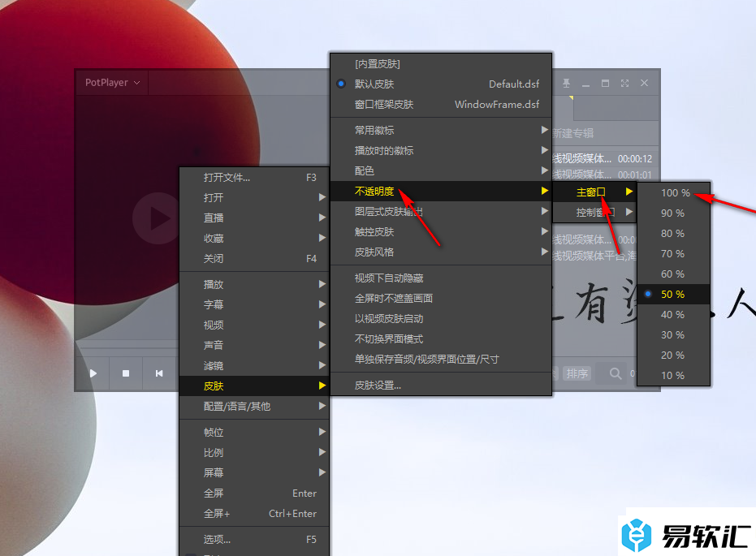Open the 播放 playback submenu
This screenshot has height=556, width=756.
pos(254,284)
